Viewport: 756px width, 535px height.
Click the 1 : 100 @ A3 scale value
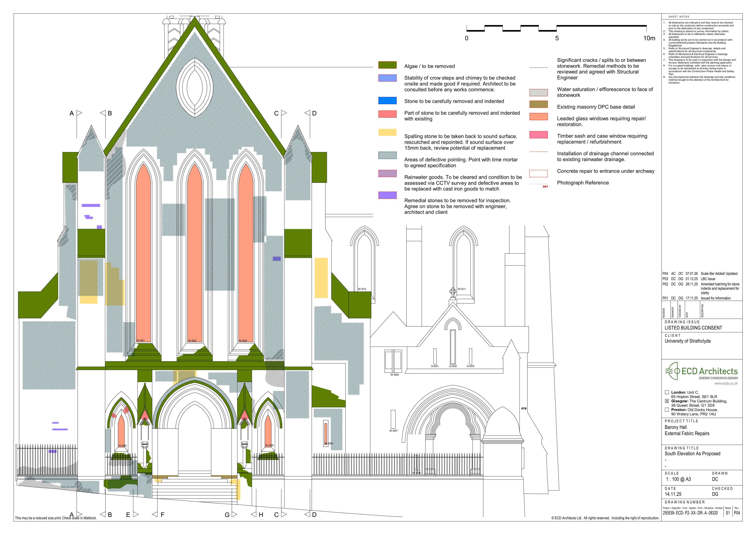[678, 479]
